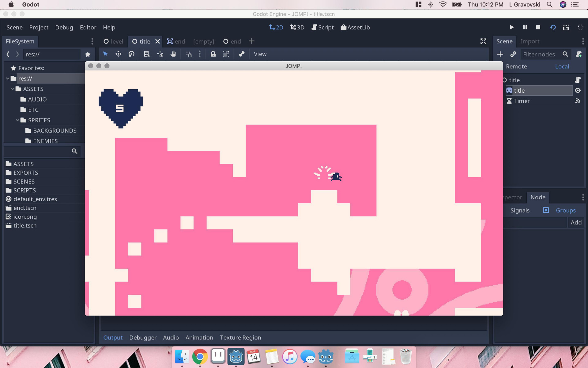
Task: Choose the Move Mode tool
Action: pos(118,54)
